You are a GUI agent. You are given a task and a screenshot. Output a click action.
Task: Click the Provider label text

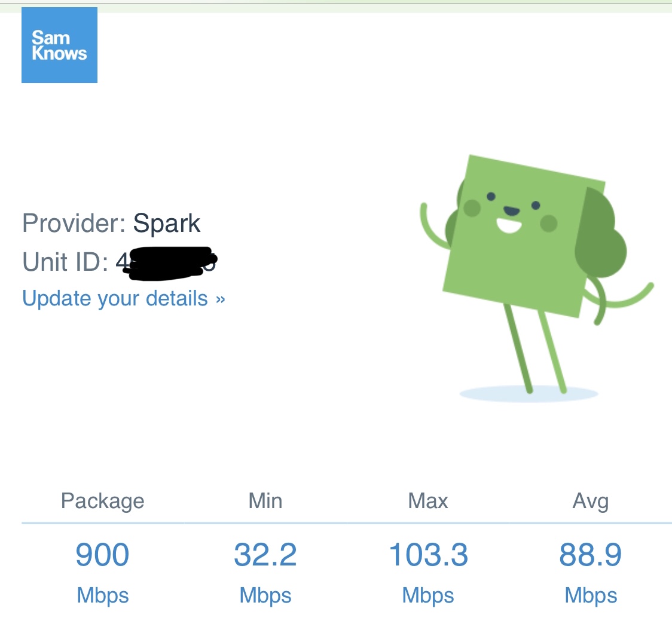(x=74, y=223)
